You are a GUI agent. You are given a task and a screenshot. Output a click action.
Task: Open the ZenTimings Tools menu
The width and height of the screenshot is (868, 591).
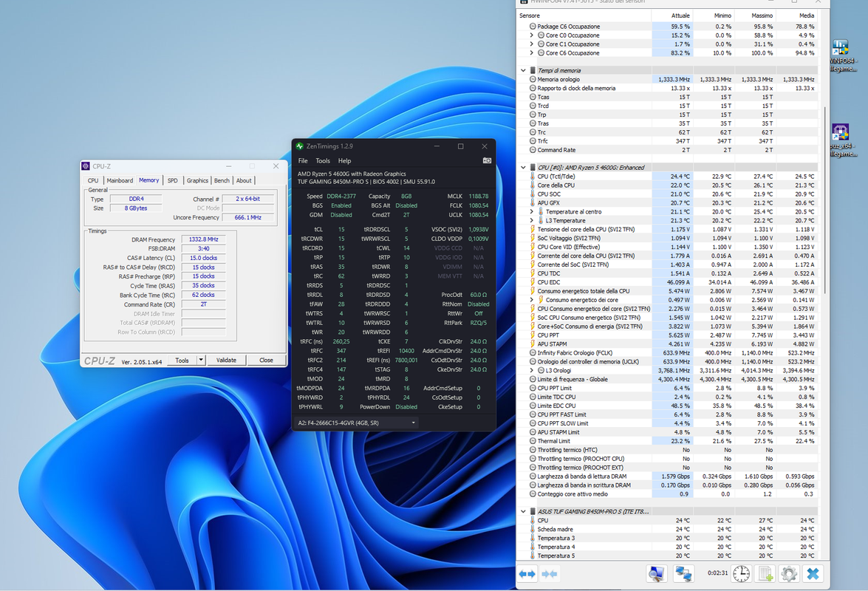coord(323,160)
